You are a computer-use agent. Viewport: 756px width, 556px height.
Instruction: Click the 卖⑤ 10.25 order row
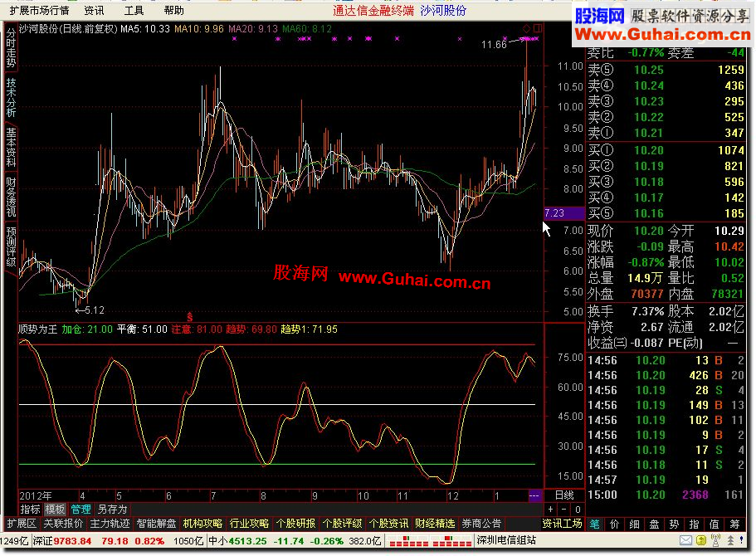pos(666,70)
